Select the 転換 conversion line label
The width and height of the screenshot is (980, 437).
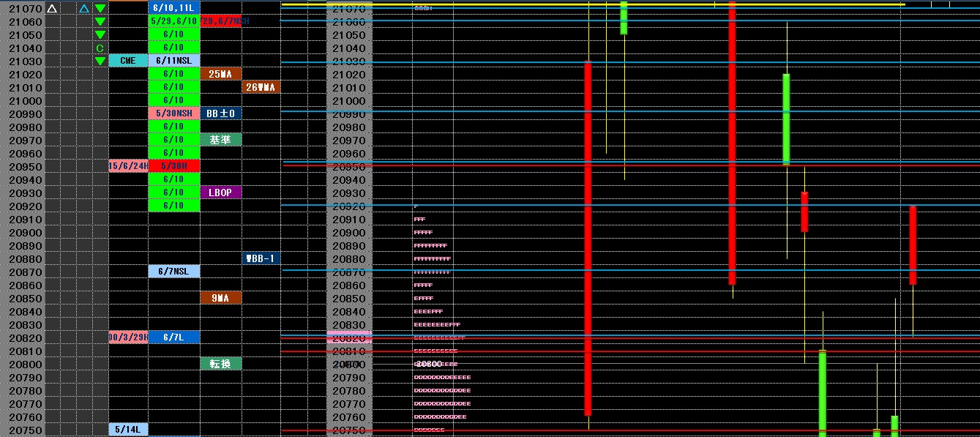(221, 364)
